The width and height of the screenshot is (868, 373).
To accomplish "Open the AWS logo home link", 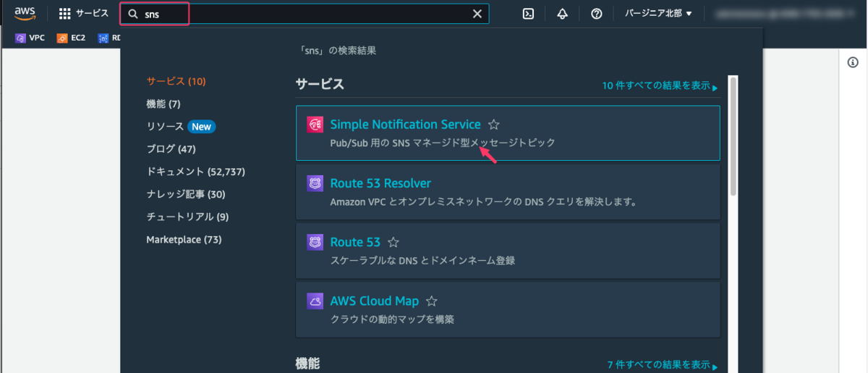I will pyautogui.click(x=25, y=13).
